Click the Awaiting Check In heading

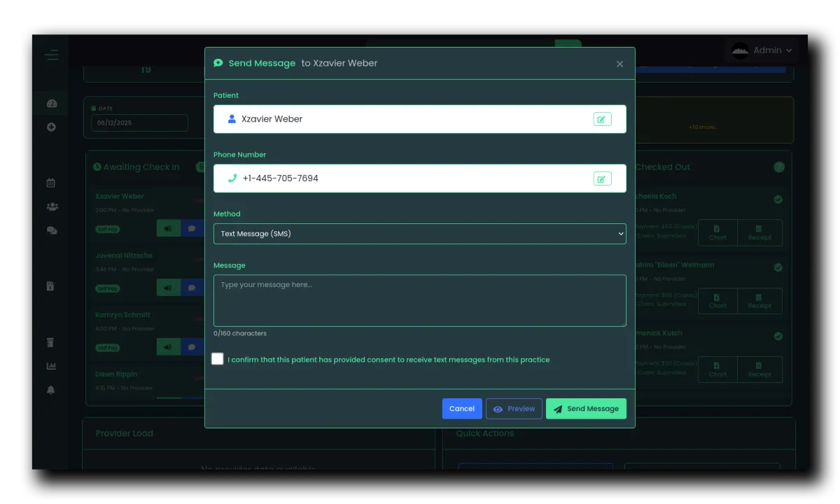click(x=136, y=167)
